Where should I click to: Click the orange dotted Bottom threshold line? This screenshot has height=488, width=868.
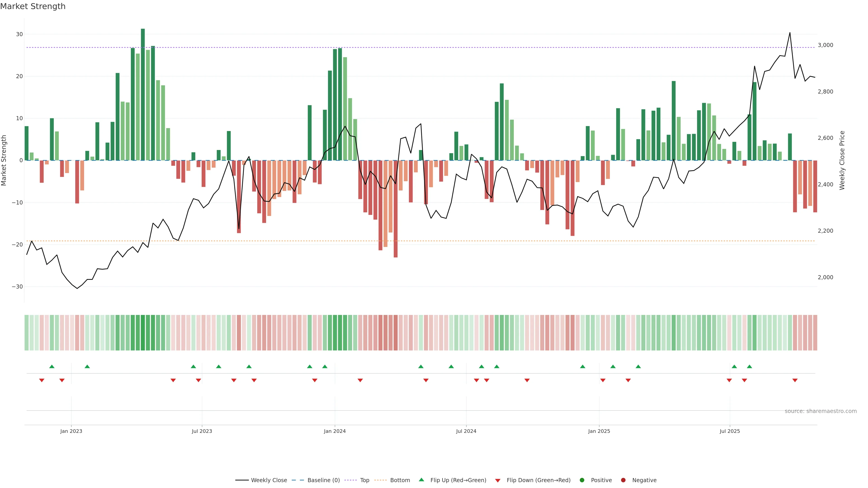point(472,241)
